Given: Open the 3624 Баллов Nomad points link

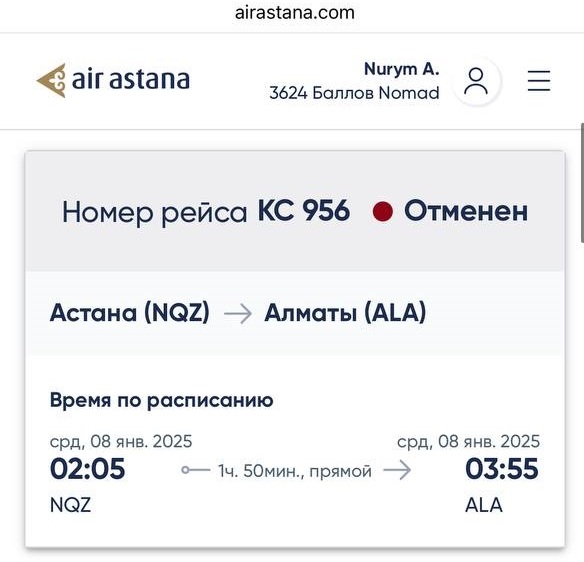Looking at the screenshot, I should click(x=354, y=93).
